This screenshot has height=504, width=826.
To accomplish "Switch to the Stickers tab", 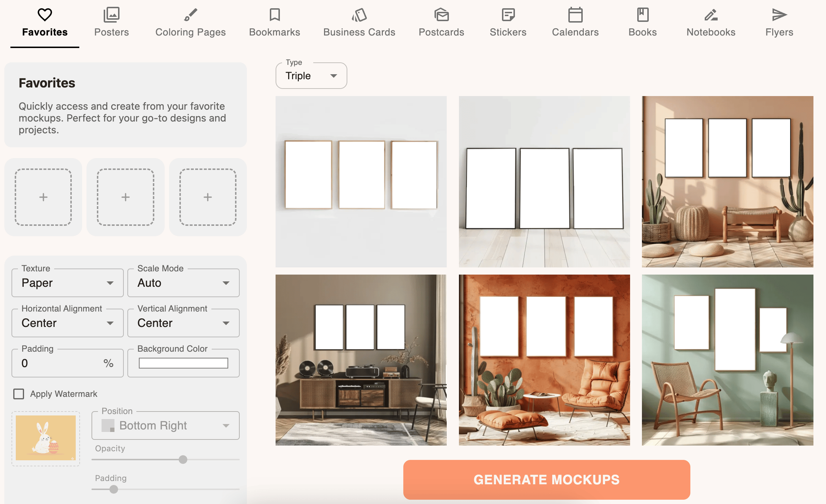I will click(508, 24).
